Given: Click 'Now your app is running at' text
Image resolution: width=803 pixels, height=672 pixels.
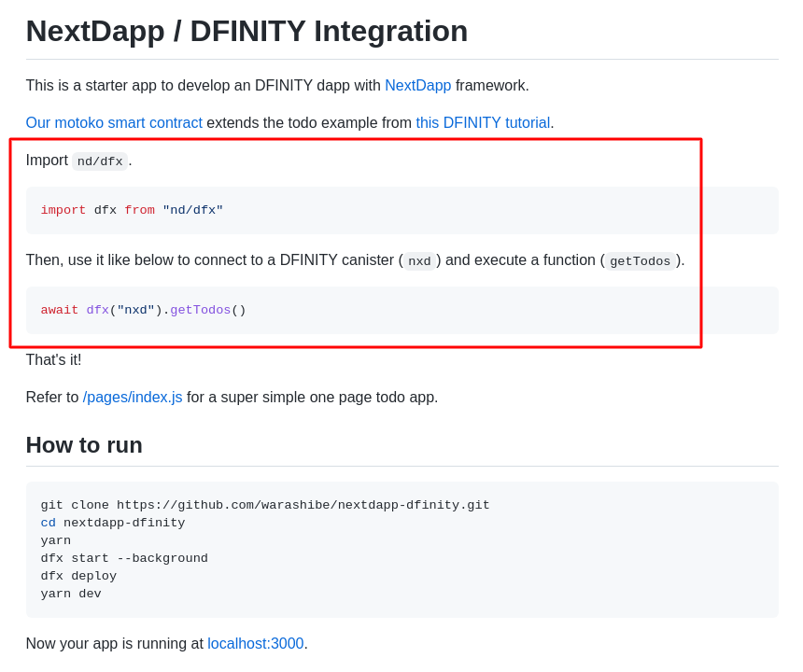Looking at the screenshot, I should coord(115,643).
